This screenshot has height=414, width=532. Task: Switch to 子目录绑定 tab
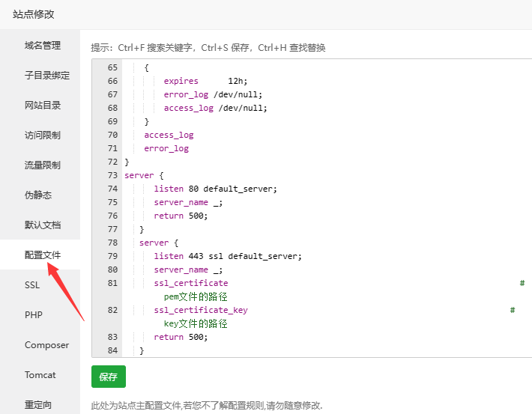pos(46,76)
